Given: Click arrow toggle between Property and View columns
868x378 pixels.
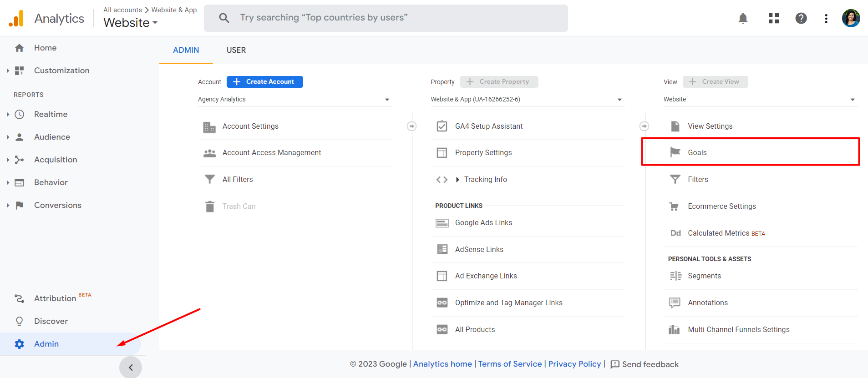Looking at the screenshot, I should tap(644, 126).
